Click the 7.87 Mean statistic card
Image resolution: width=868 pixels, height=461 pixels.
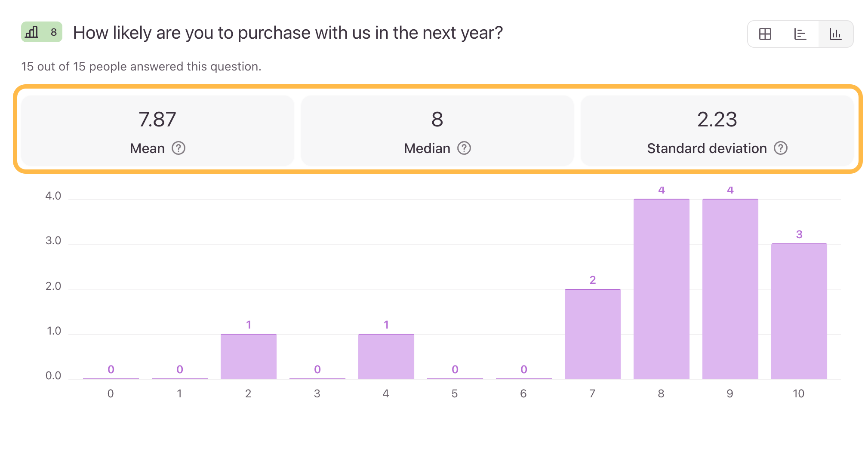157,130
